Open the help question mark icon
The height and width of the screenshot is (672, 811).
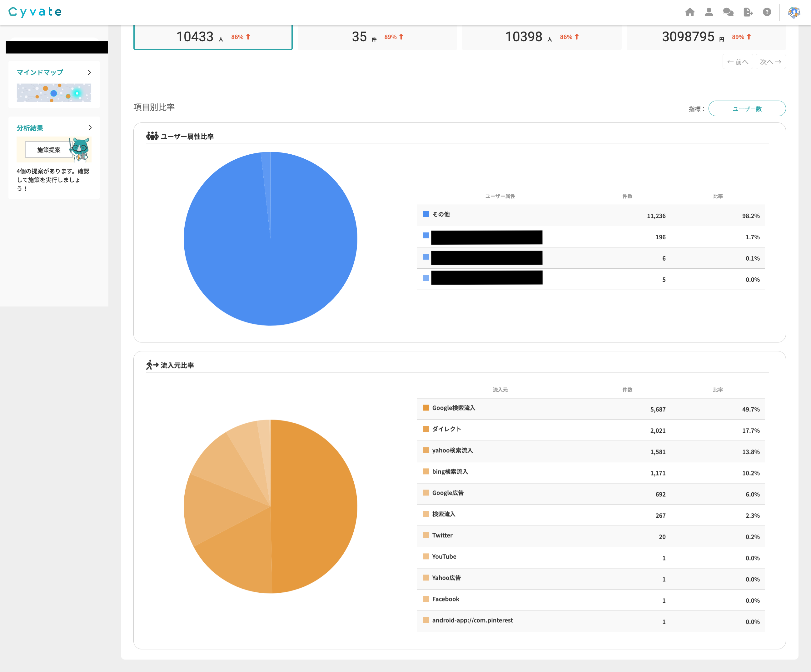[x=767, y=12]
